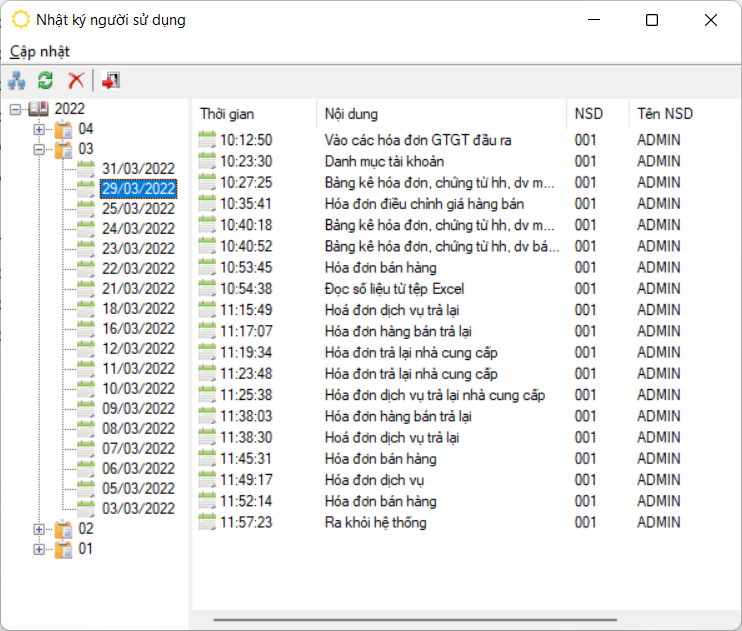742x631 pixels.
Task: Click the red X delete icon
Action: [75, 81]
